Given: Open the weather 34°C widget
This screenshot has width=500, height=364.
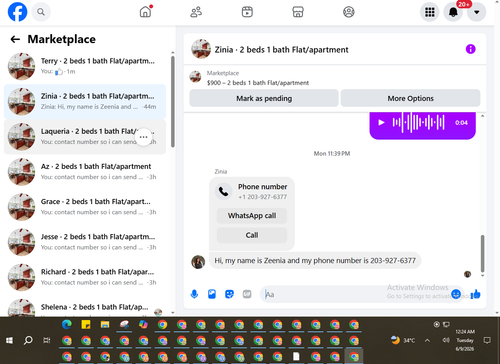Looking at the screenshot, I should 403,340.
